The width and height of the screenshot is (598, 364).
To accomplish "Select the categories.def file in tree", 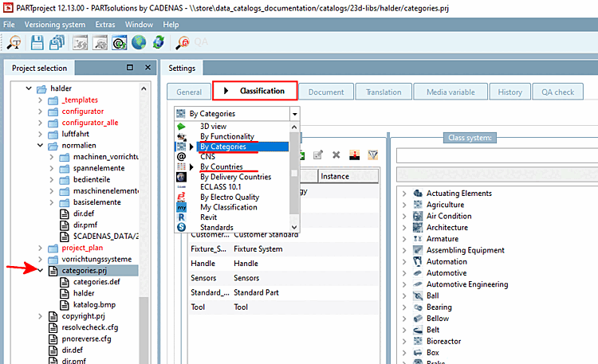I will (x=96, y=282).
